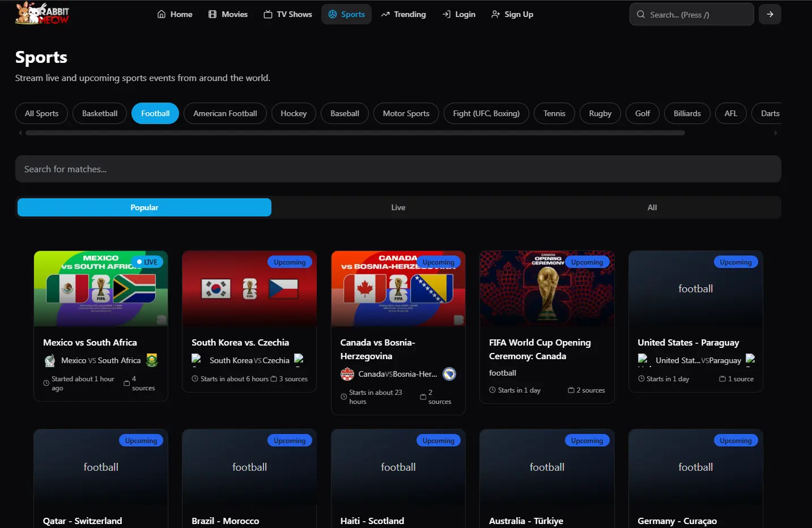Click 'Started about 1 hour ago' text

79,384
